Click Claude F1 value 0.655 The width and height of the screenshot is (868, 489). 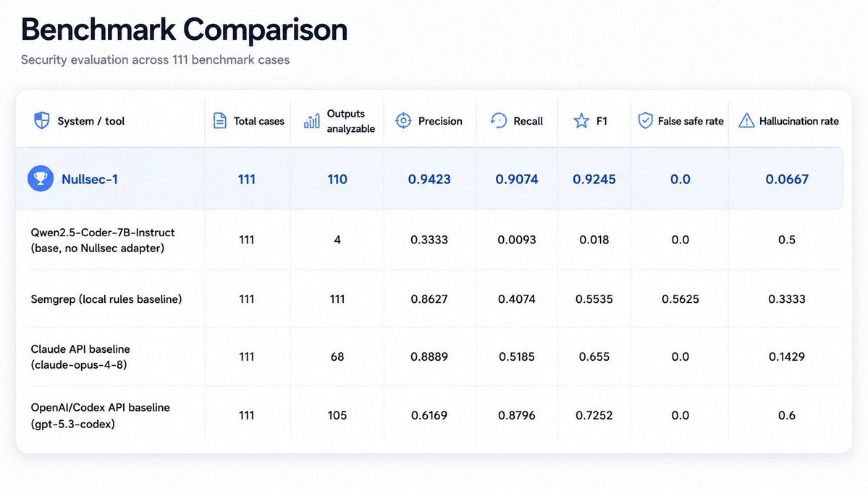pyautogui.click(x=594, y=356)
